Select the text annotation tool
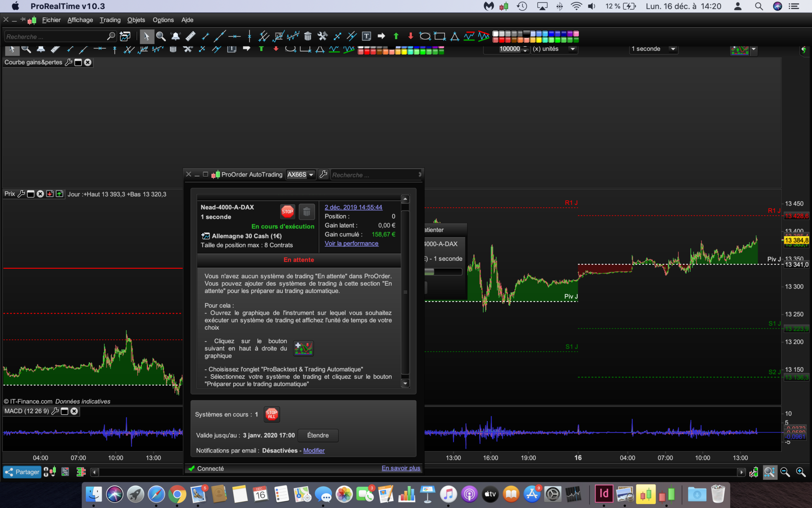The height and width of the screenshot is (508, 812). (x=366, y=37)
